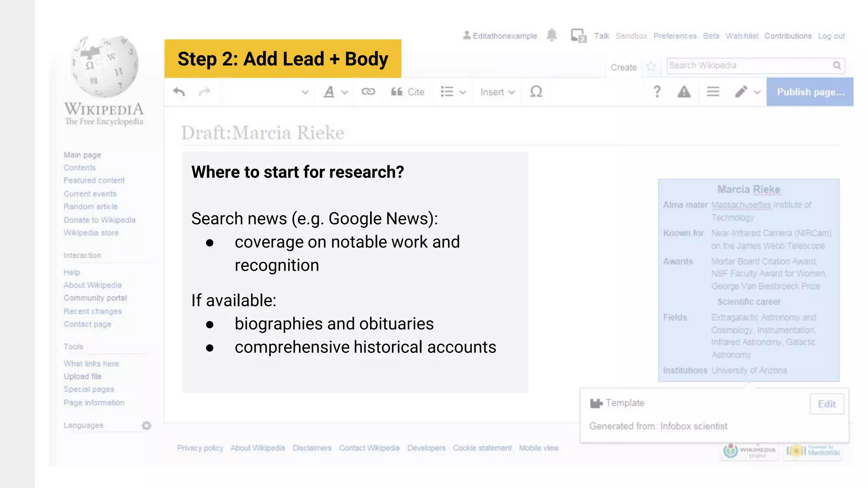
Task: Click the Marcia Rieke infobox title
Action: [x=748, y=189]
